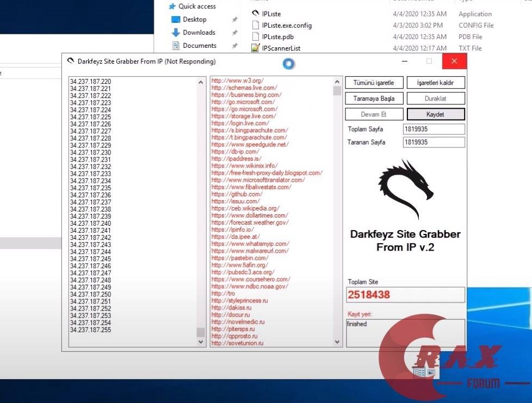Start scanning with Taramaya Başla
Image resolution: width=532 pixels, height=403 pixels.
tap(374, 98)
